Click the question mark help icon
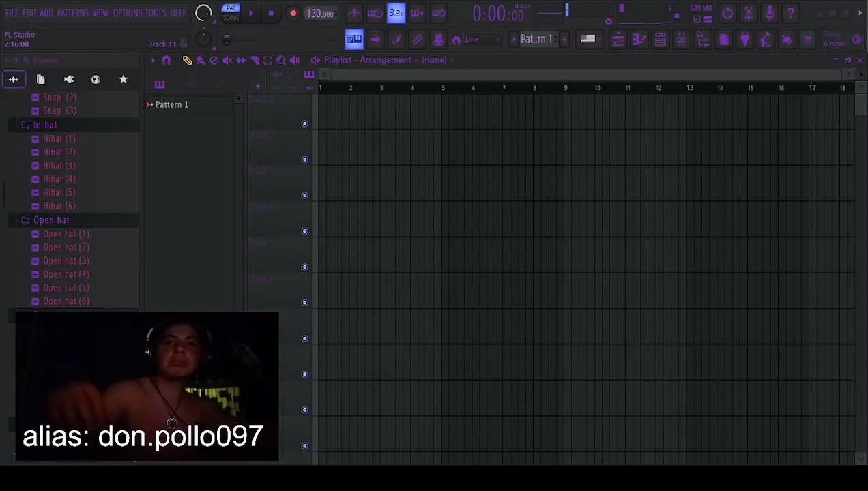 coord(791,13)
